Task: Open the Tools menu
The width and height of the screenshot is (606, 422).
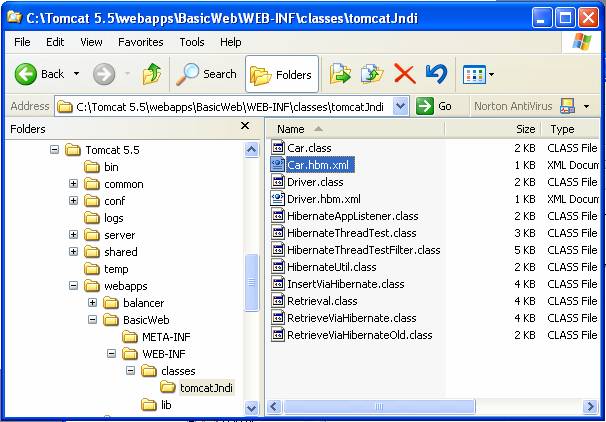Action: point(192,42)
